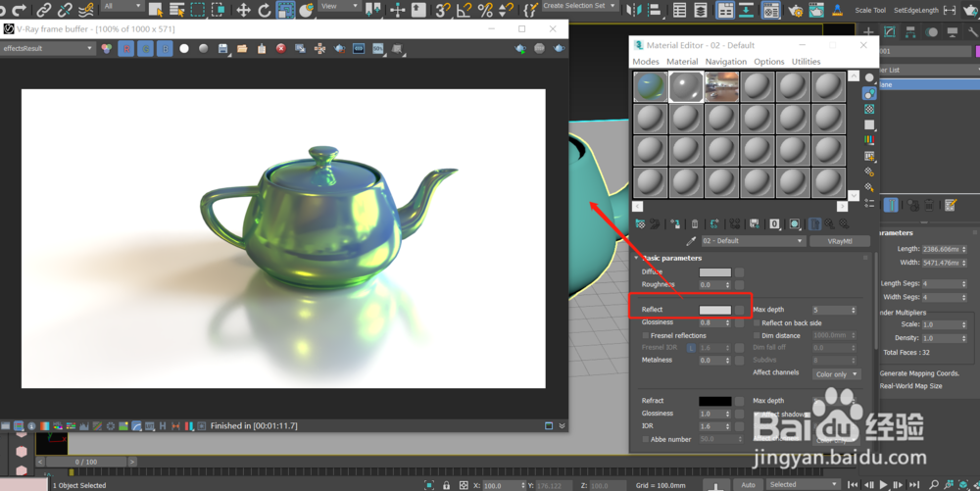
Task: Open the Affect channels Color only dropdown
Action: tap(837, 374)
